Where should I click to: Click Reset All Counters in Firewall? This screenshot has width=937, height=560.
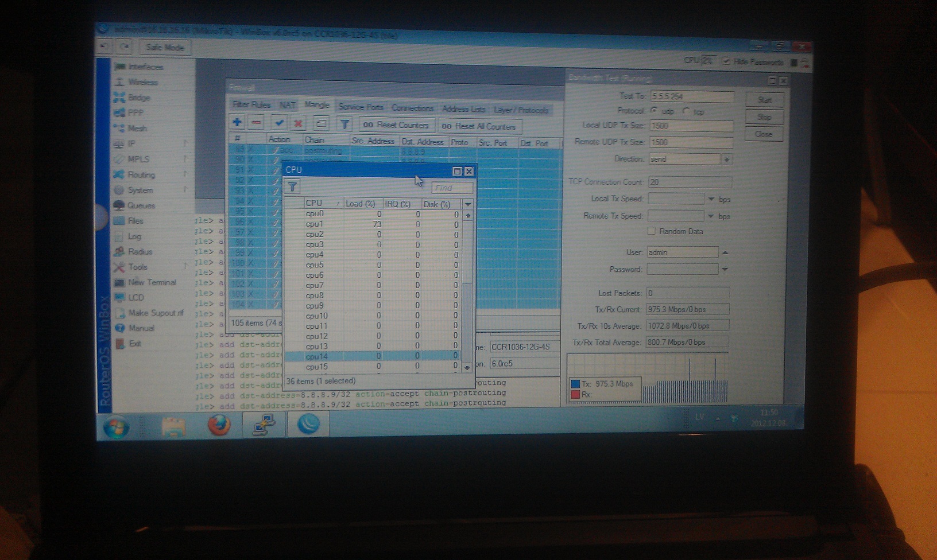[x=479, y=126]
